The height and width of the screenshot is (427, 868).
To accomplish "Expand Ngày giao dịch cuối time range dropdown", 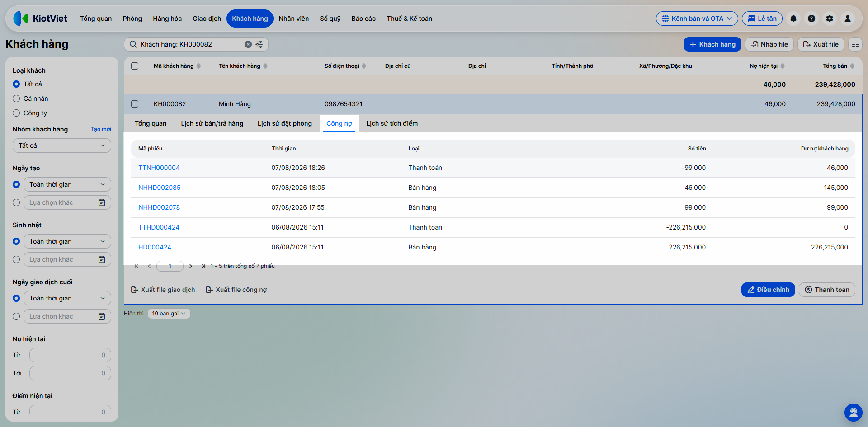I will click(x=67, y=298).
